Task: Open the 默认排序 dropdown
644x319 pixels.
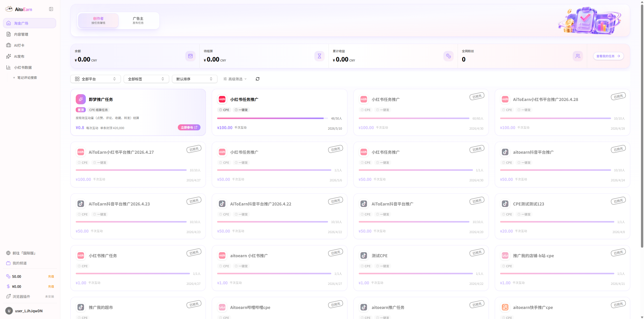Action: (194, 79)
